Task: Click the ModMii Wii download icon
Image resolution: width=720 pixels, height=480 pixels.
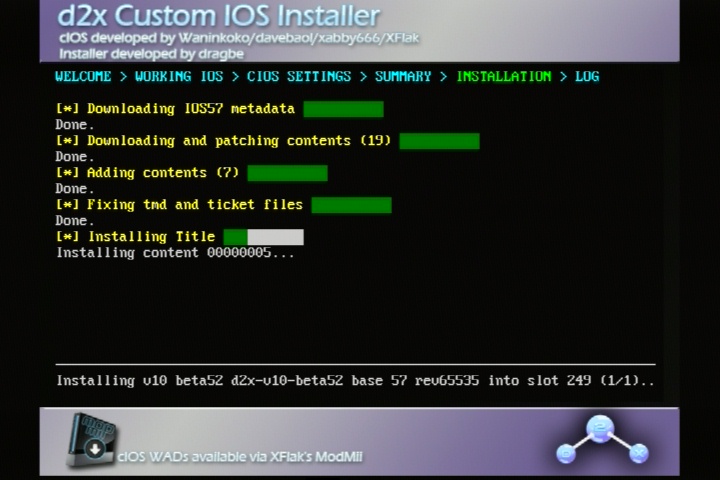Action: 91,440
